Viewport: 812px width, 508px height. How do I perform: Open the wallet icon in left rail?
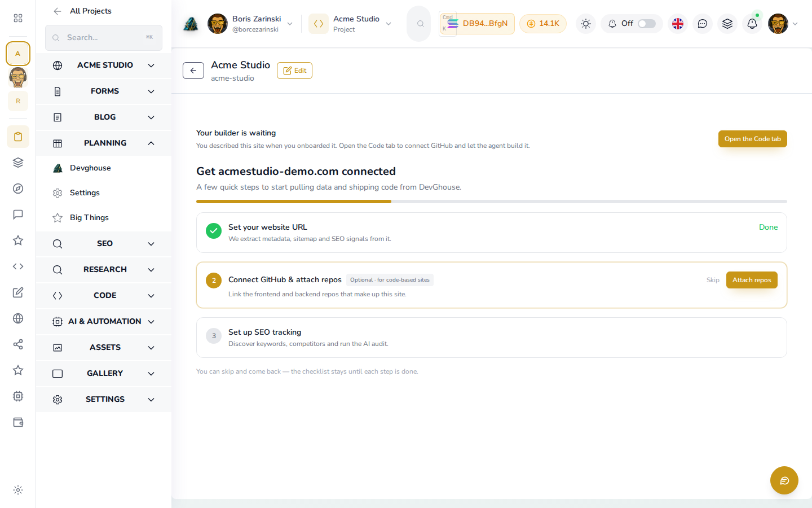[x=18, y=422]
